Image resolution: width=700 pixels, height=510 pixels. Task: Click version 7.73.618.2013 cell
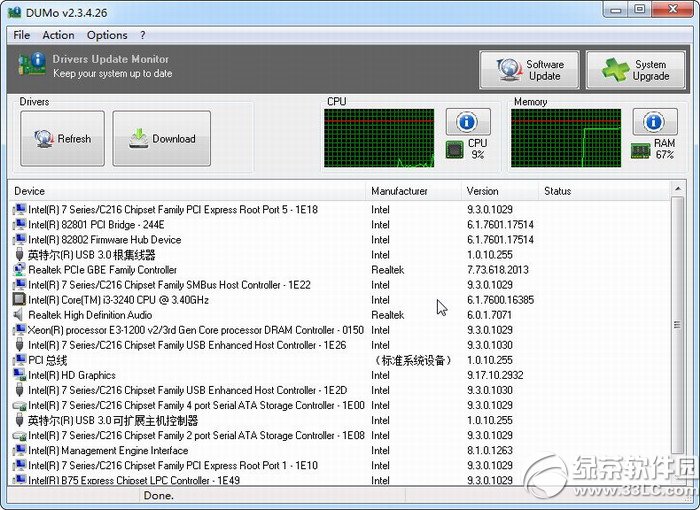[x=498, y=270]
